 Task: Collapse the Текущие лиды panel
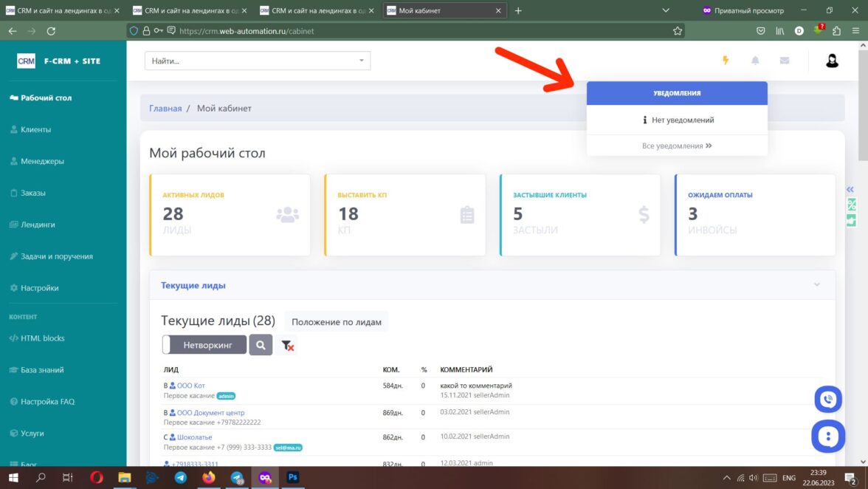[x=816, y=285]
